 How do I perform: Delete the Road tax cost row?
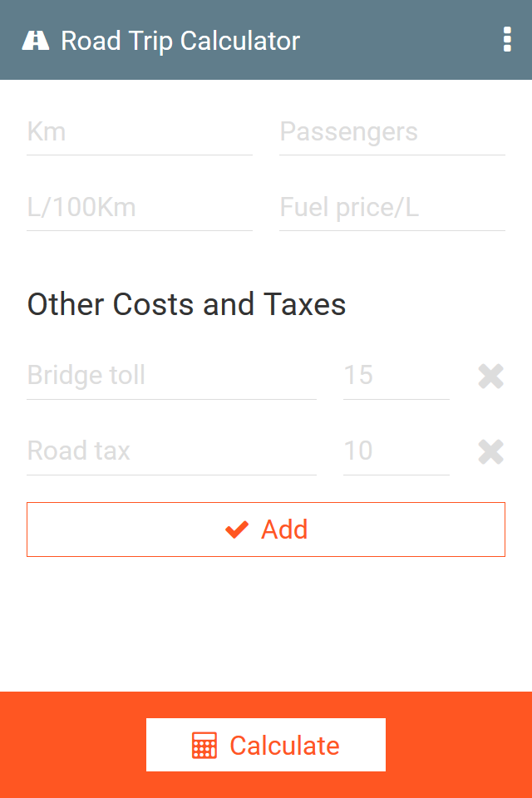(x=491, y=452)
